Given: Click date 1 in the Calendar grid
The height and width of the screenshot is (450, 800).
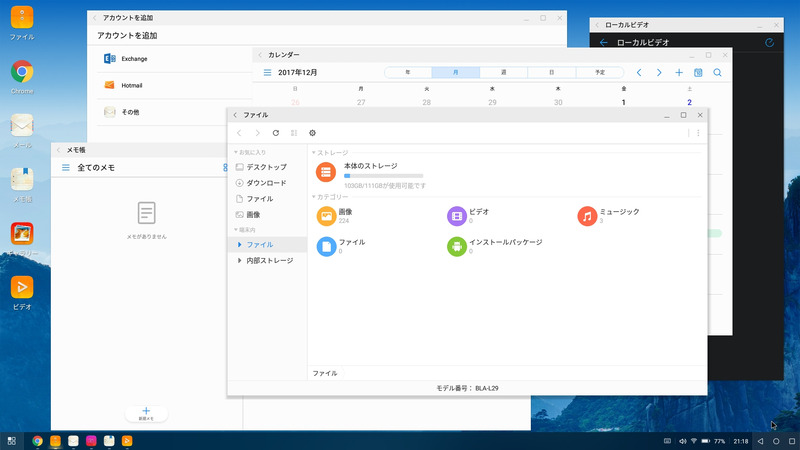Looking at the screenshot, I should pos(623,103).
